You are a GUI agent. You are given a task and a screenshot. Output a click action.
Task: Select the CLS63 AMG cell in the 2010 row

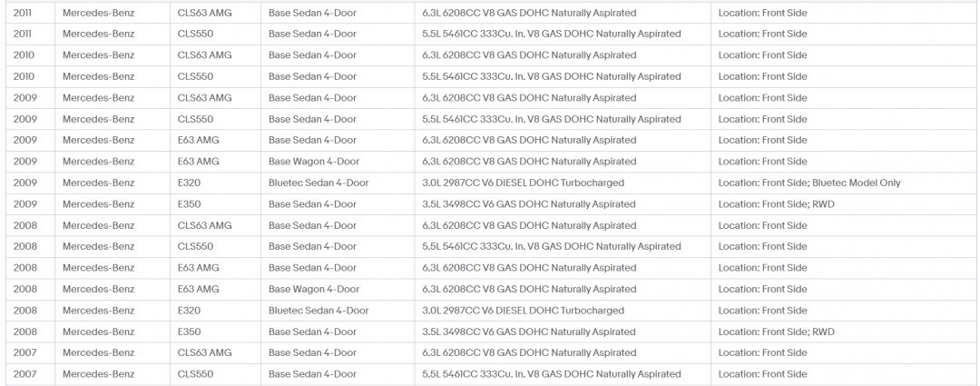click(x=204, y=55)
